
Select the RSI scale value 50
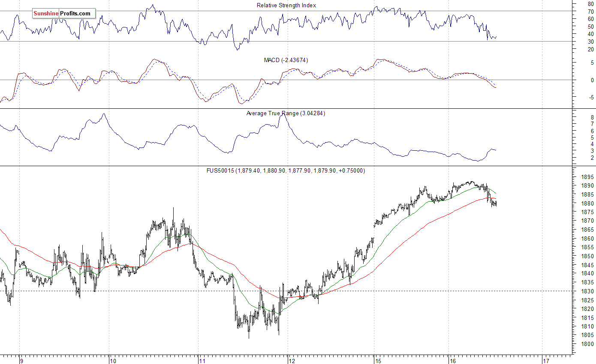click(x=591, y=27)
